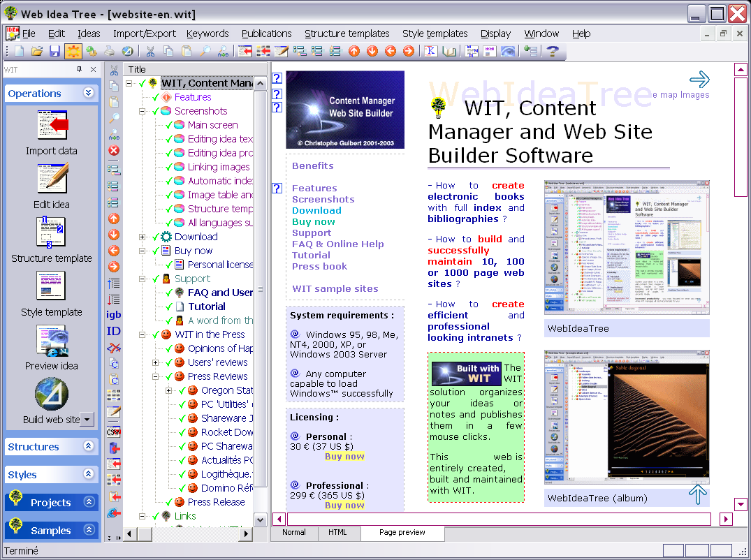Open Structure template operation
Image resolution: width=751 pixels, height=560 pixels.
pos(52,240)
